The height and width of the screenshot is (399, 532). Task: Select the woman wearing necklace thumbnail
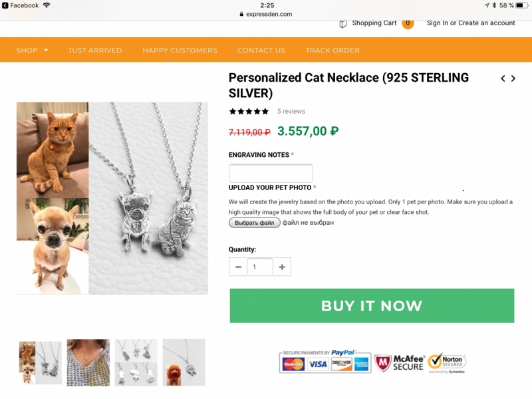point(88,362)
